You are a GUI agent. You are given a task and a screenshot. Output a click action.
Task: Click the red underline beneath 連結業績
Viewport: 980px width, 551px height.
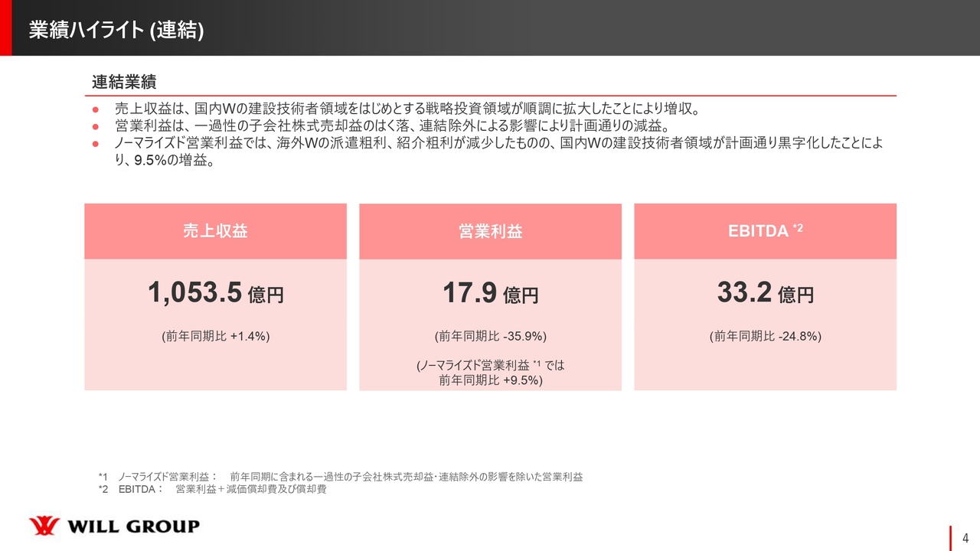(x=490, y=96)
